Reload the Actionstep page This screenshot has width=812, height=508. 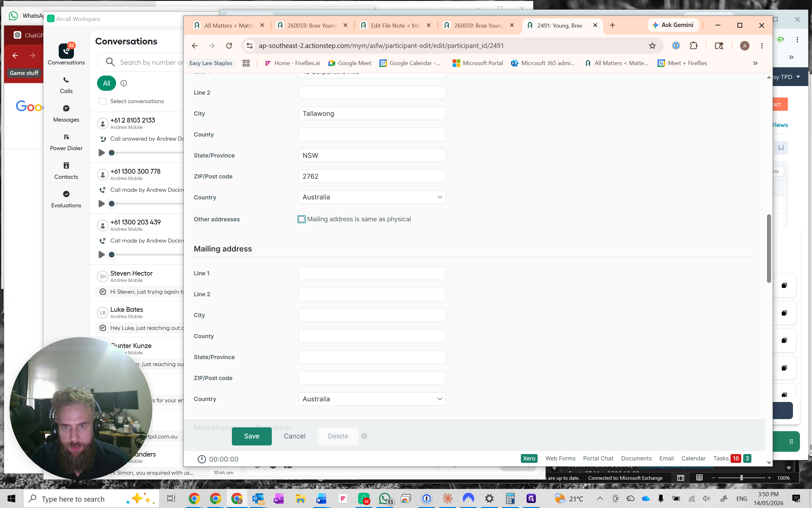pos(229,46)
